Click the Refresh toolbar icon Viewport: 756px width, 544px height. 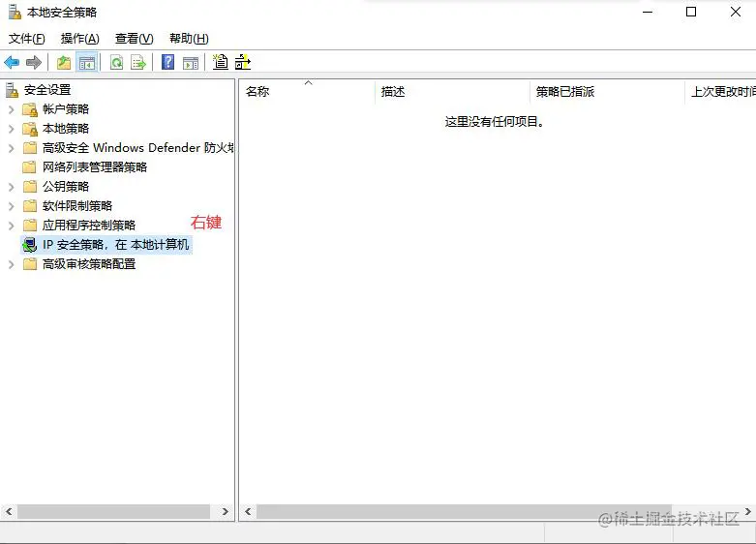[116, 62]
